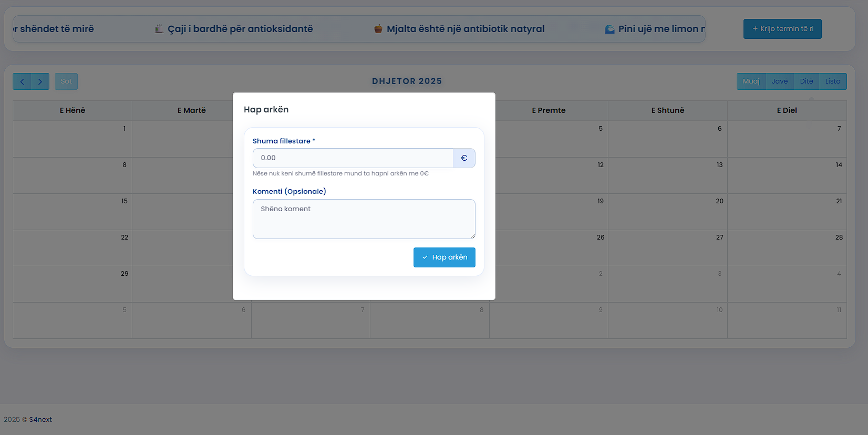This screenshot has width=868, height=435.
Task: Switch calendar to Ditë view
Action: pos(806,81)
